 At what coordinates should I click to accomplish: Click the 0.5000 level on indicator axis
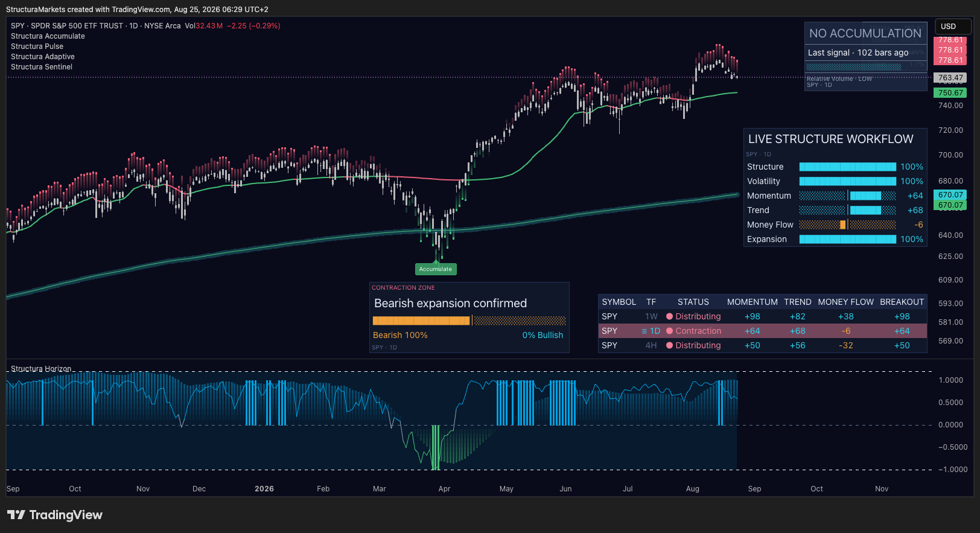pyautogui.click(x=951, y=403)
